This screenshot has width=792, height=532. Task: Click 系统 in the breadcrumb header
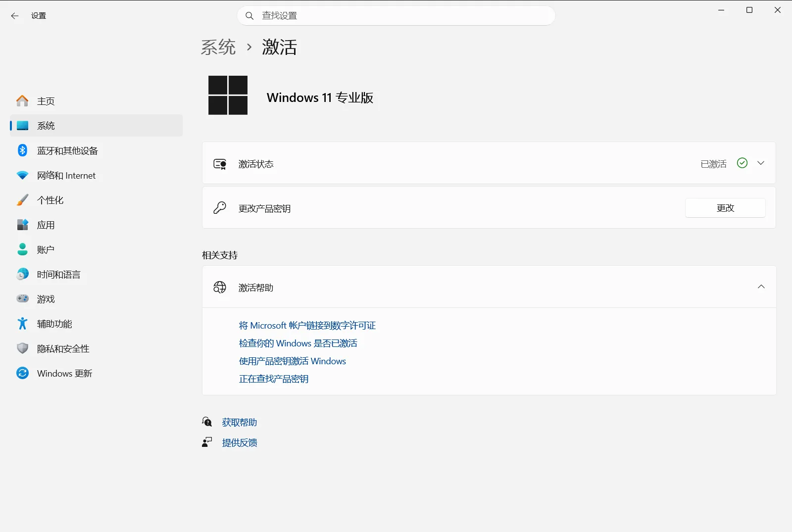(218, 47)
